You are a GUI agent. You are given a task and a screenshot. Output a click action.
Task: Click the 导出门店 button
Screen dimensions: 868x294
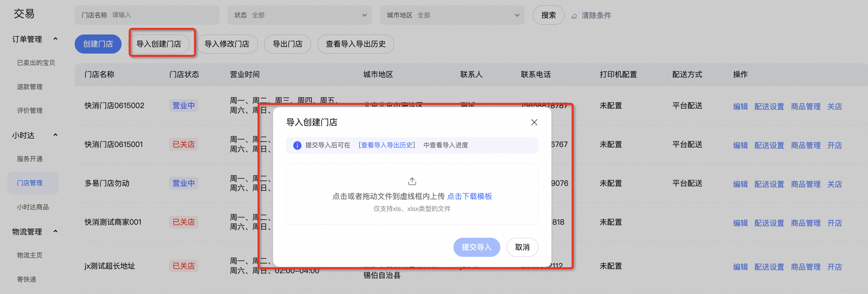point(287,44)
